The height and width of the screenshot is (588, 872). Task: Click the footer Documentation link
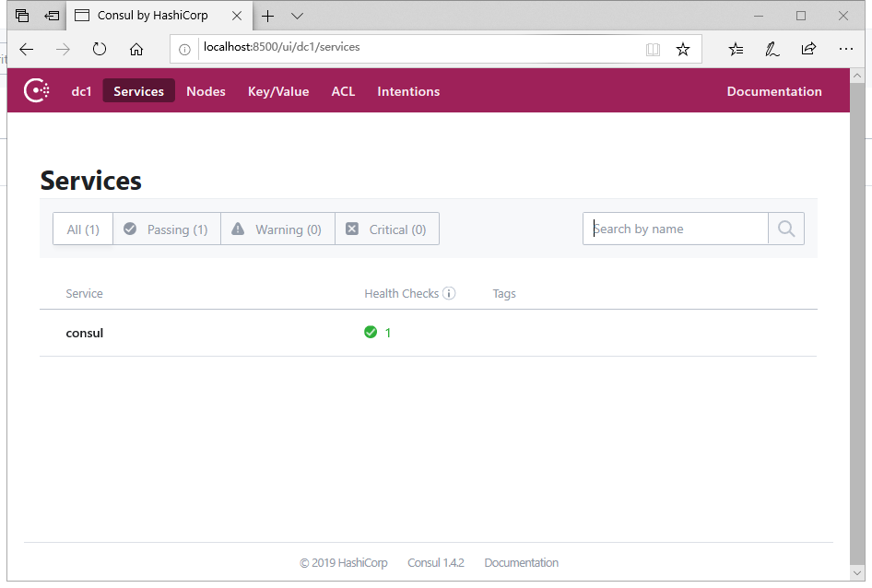pyautogui.click(x=521, y=562)
